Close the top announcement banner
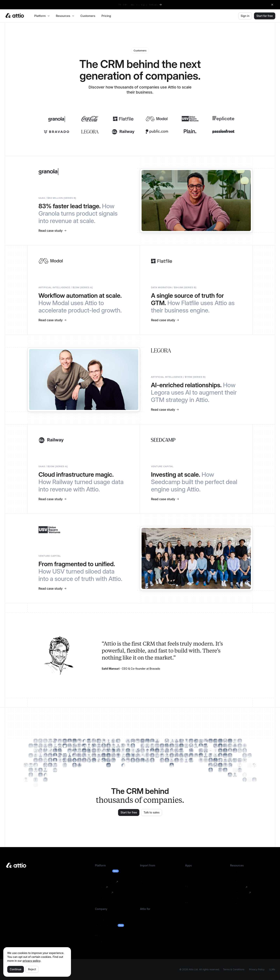 point(272,5)
